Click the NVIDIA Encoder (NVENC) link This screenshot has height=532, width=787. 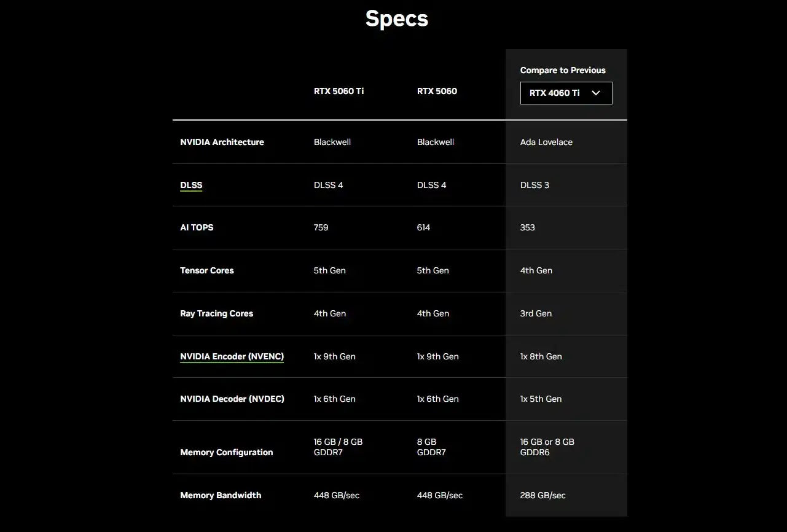(x=232, y=356)
